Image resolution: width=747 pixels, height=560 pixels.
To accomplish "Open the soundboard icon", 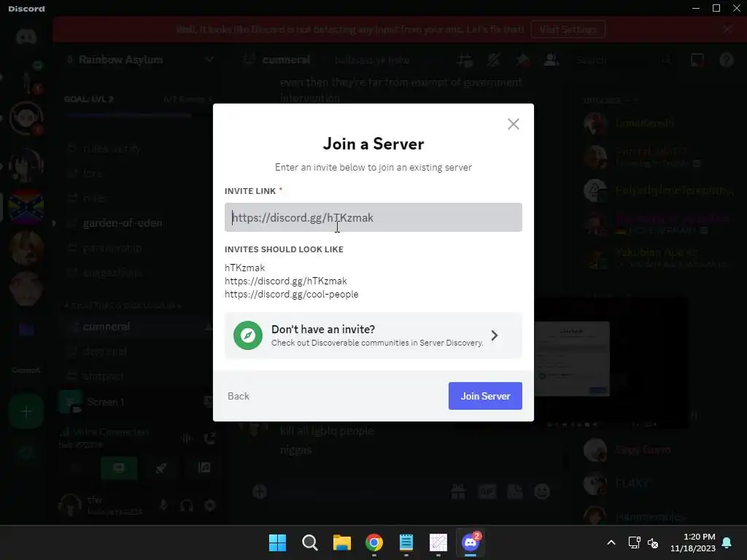I will (x=204, y=467).
